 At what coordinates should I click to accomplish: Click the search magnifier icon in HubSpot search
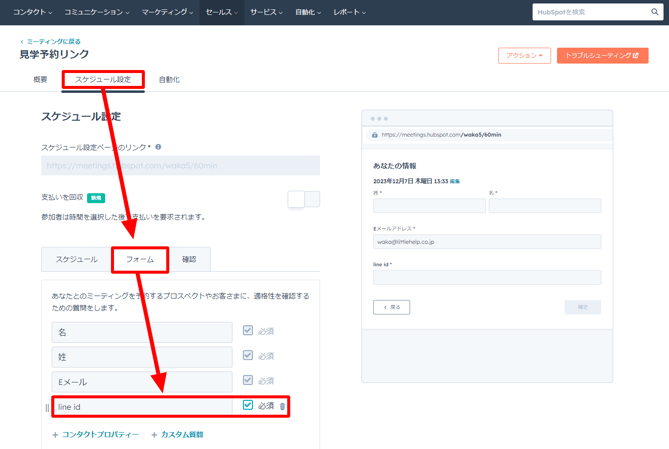coord(655,12)
